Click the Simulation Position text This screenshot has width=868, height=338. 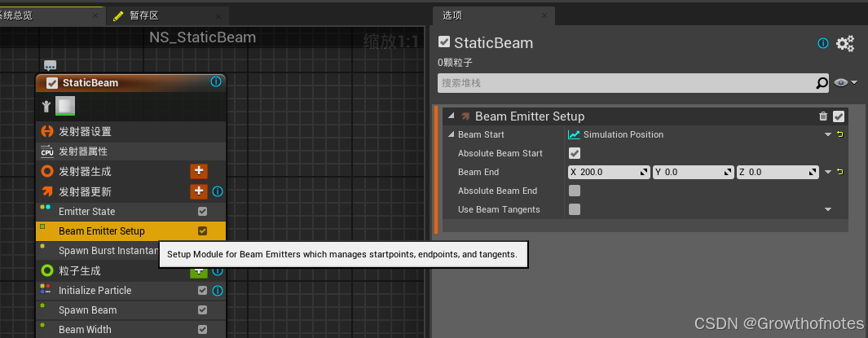623,134
